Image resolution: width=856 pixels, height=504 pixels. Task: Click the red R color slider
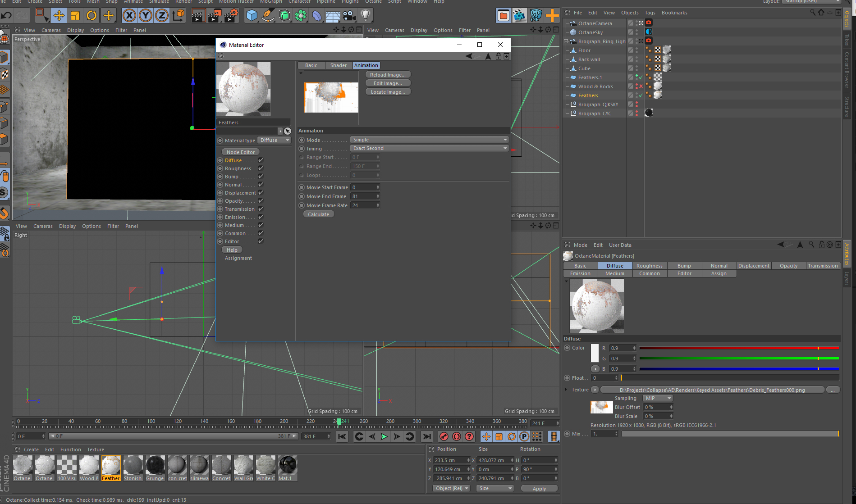[x=739, y=348]
